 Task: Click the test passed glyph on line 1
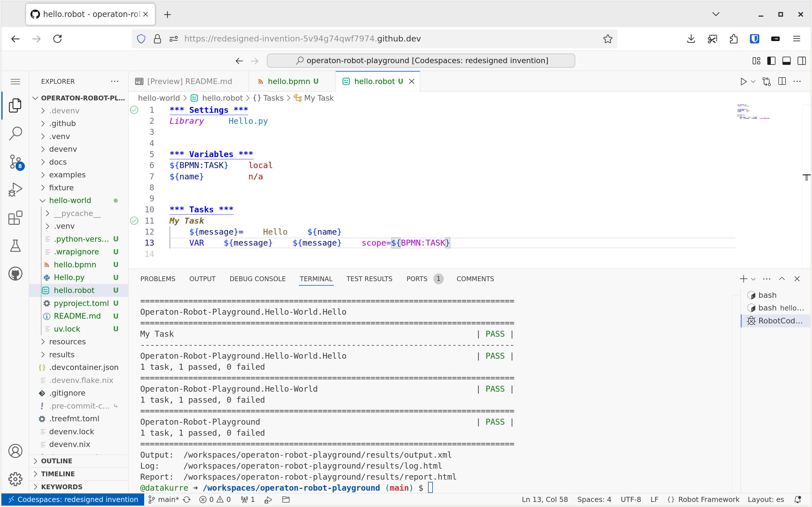point(134,110)
